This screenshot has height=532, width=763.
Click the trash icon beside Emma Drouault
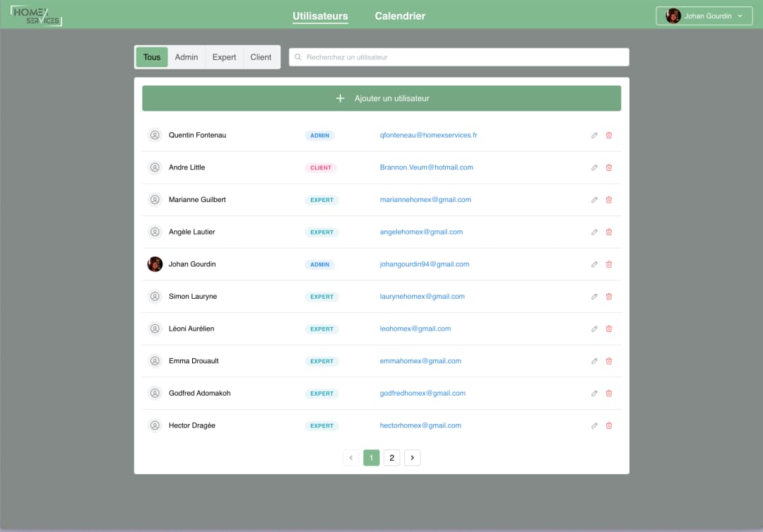click(x=609, y=361)
